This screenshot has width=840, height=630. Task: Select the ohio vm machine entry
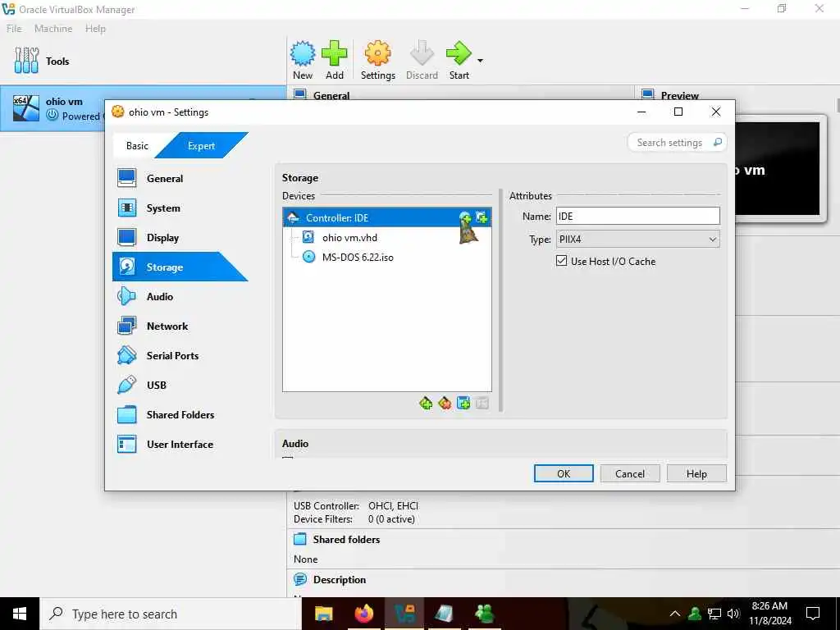point(143,108)
